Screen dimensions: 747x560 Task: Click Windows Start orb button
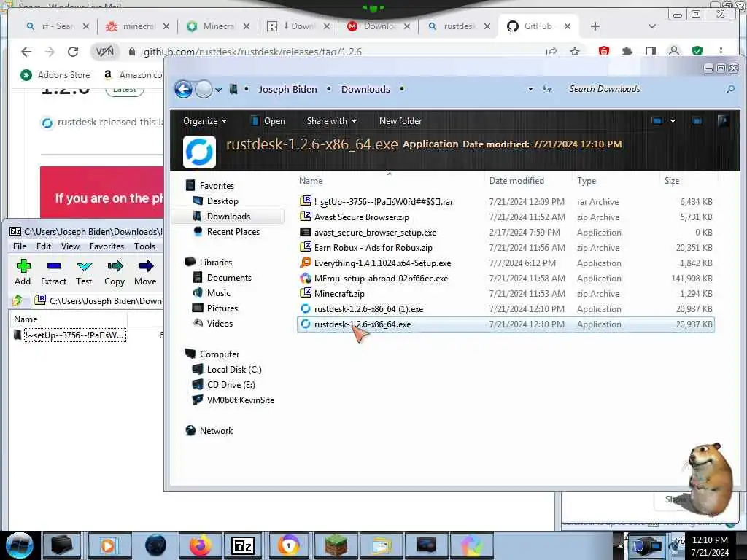(x=20, y=545)
